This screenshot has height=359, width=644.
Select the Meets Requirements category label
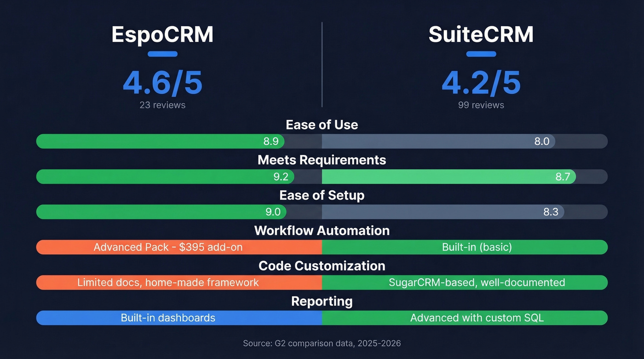point(322,160)
